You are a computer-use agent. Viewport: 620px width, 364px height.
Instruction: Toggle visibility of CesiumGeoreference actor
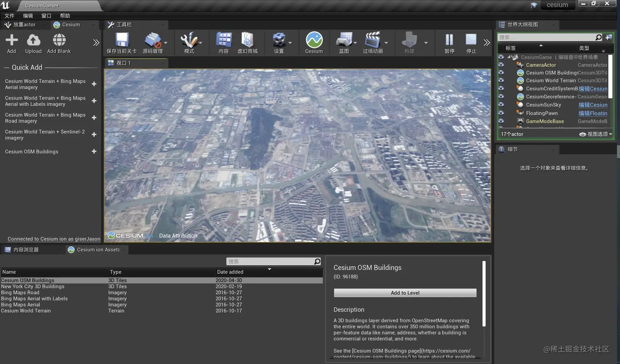tap(501, 97)
